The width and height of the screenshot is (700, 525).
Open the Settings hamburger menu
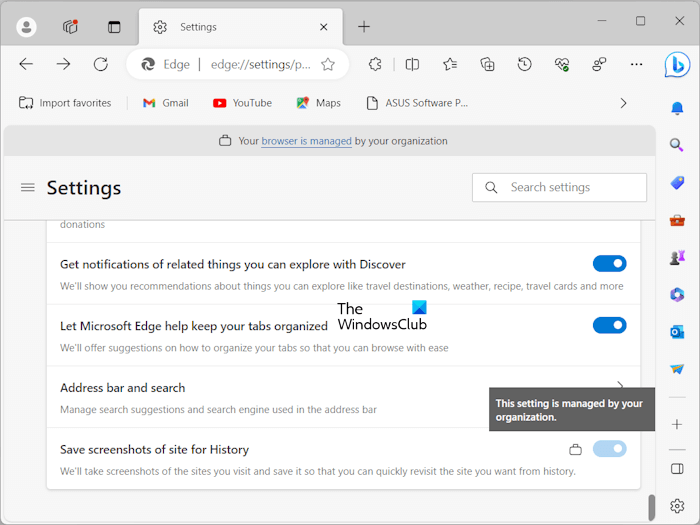tap(28, 187)
